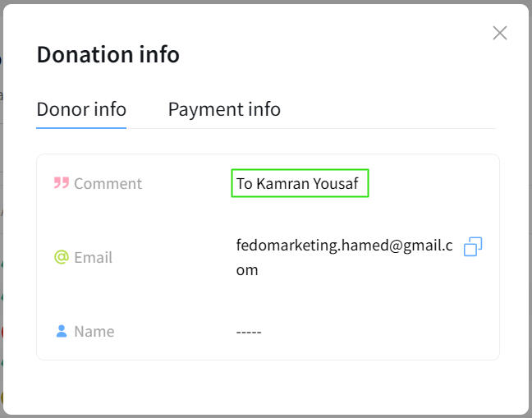Viewport: 532px width, 418px height.
Task: Click the green @ icon beside Email
Action: tap(62, 257)
